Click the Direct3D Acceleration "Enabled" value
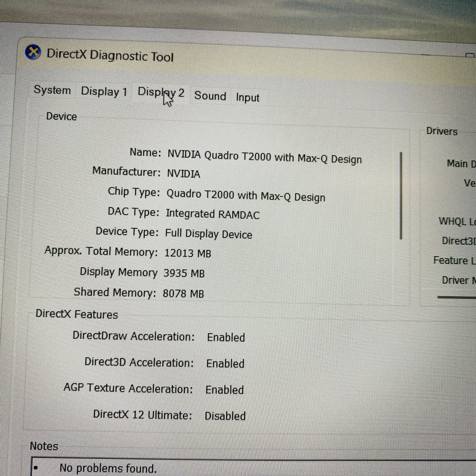Screen dimensions: 476x476 click(225, 363)
